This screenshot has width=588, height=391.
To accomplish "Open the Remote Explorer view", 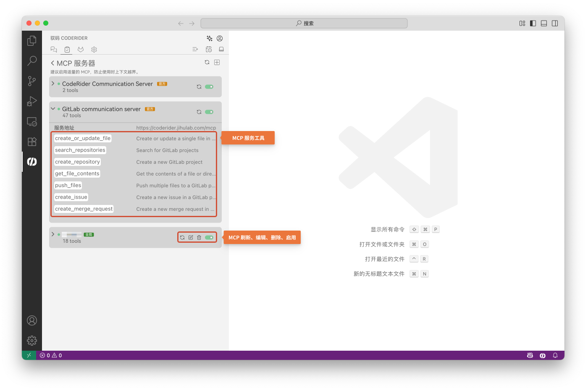I will [x=32, y=121].
